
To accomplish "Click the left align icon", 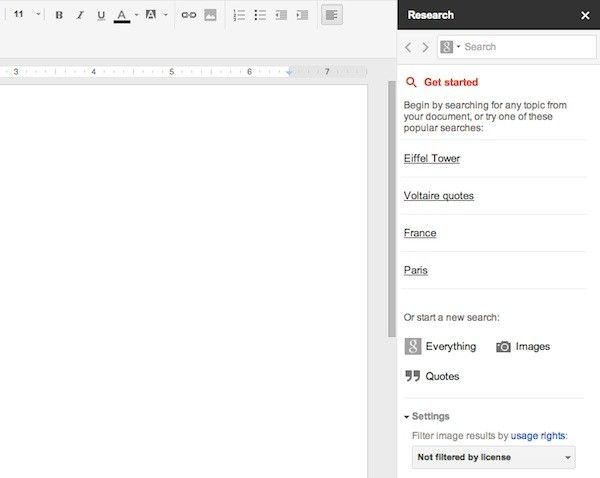I will click(x=332, y=15).
